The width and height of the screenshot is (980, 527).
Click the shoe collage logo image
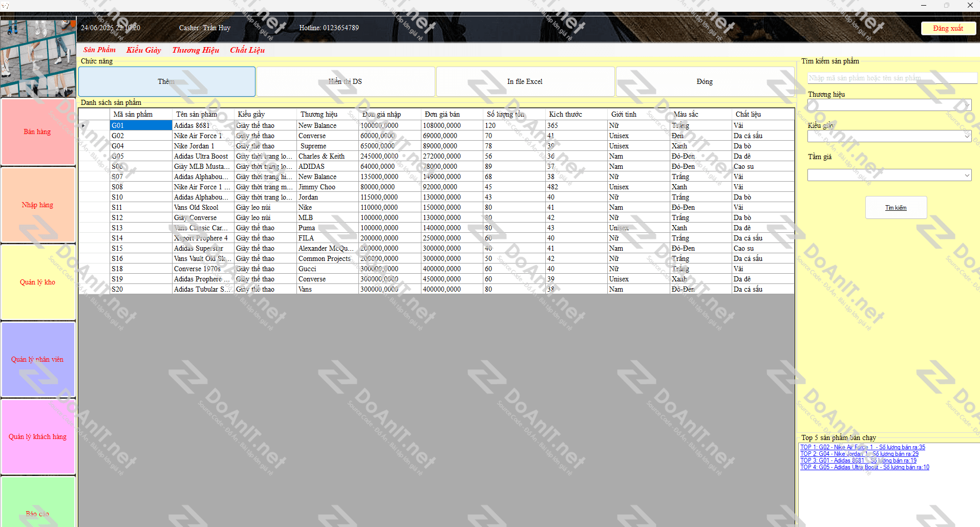(38, 58)
